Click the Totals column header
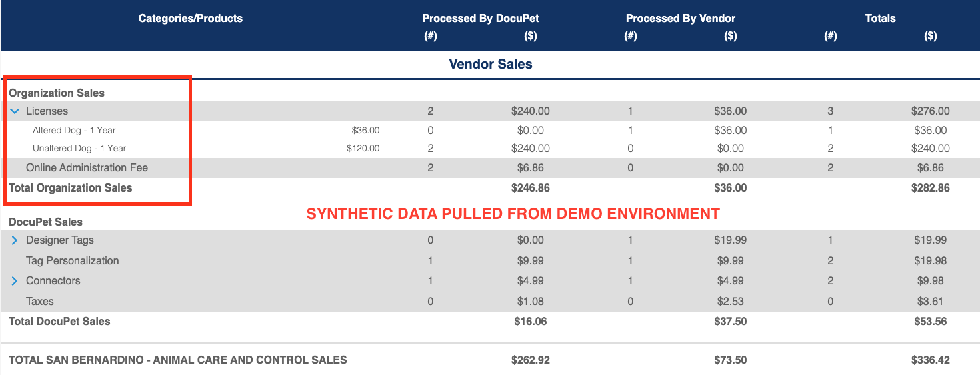 [x=880, y=19]
